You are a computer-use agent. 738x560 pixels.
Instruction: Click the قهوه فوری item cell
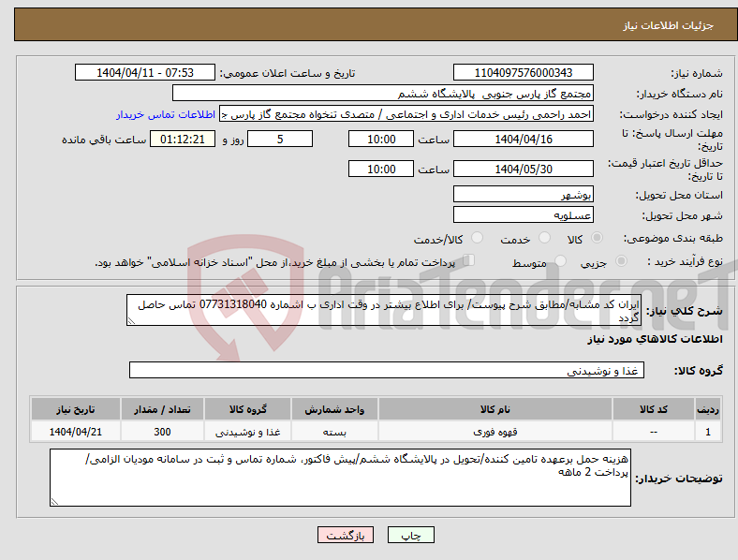(x=495, y=432)
